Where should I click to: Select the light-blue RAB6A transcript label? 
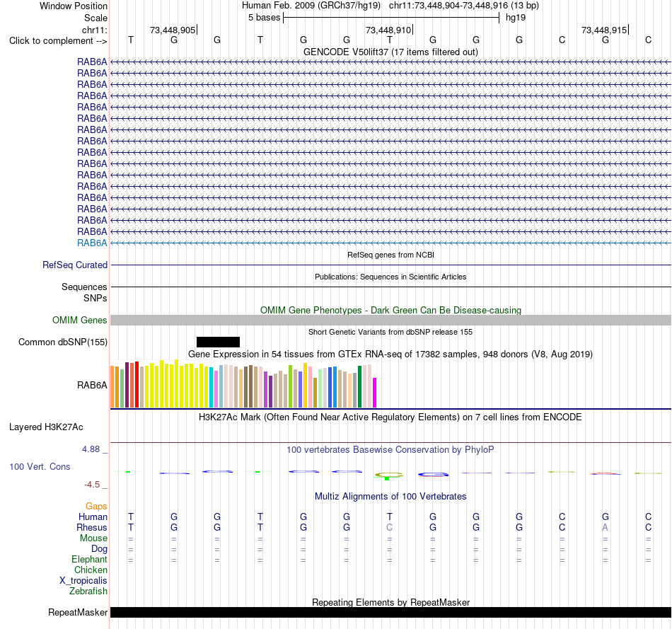[92, 243]
